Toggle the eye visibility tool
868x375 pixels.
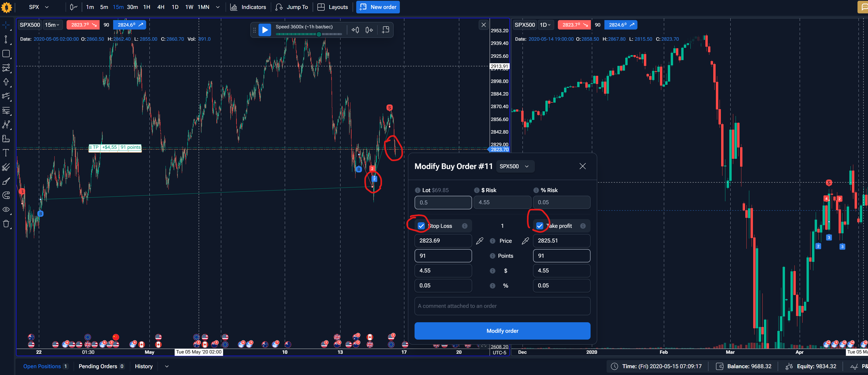coord(6,209)
